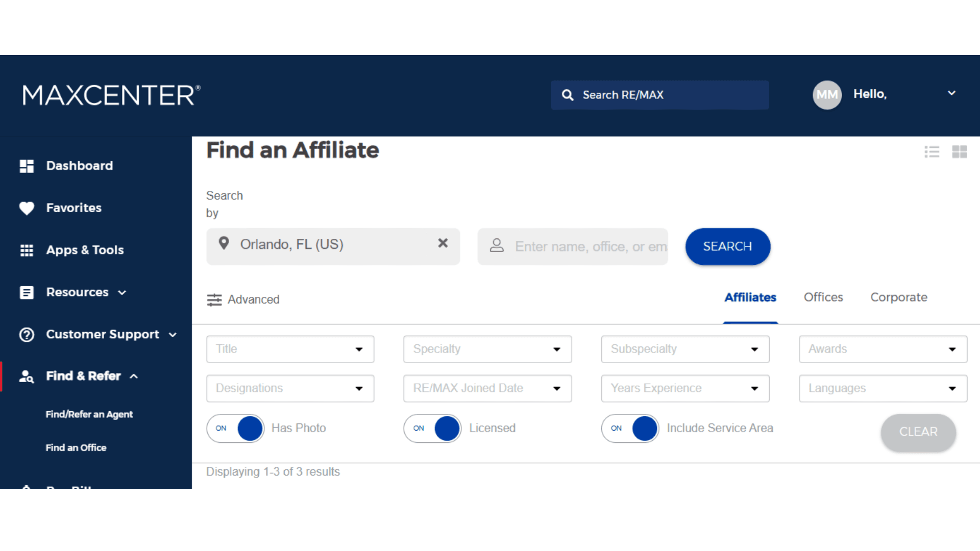Open the Awards dropdown

pyautogui.click(x=883, y=349)
